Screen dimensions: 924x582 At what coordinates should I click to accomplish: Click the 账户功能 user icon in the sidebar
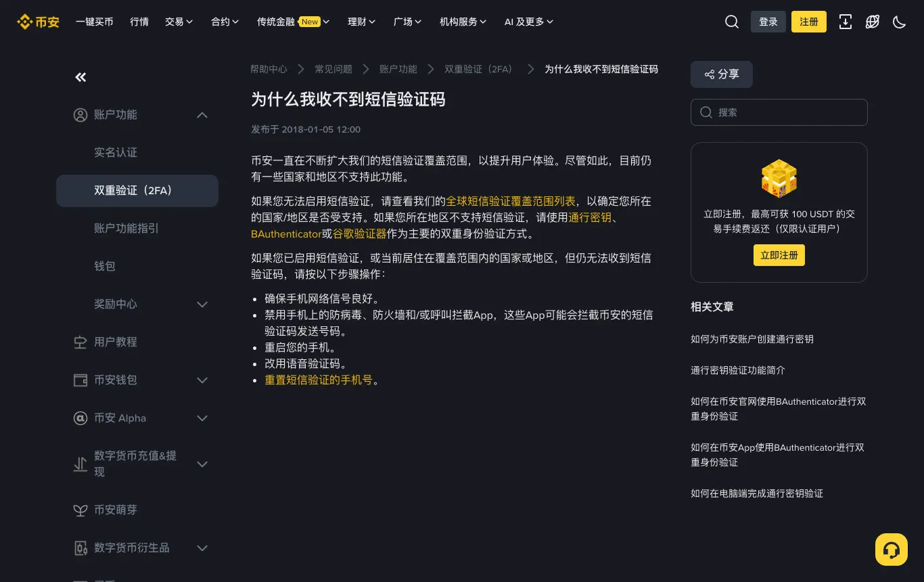(80, 115)
